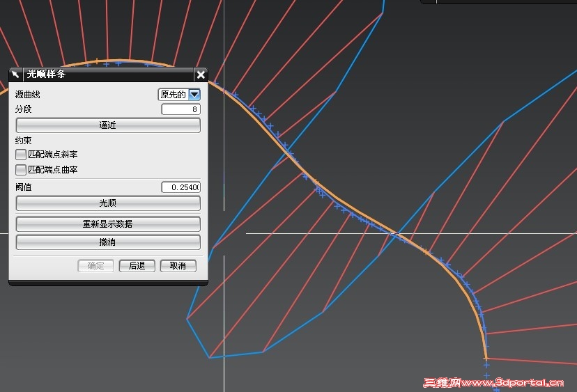Viewport: 577px width, 392px height.
Task: Click the 阈值 input field
Action: point(180,187)
